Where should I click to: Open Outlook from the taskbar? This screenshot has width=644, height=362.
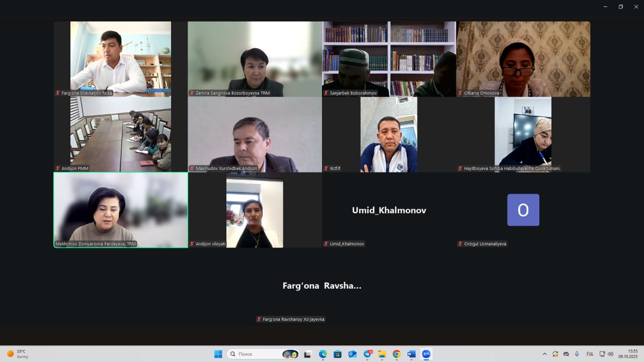coord(352,354)
